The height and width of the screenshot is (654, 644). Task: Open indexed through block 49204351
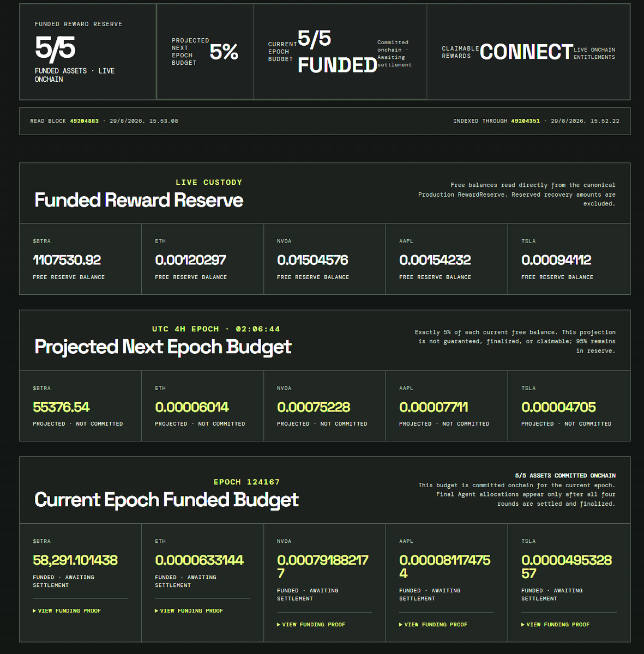point(525,121)
